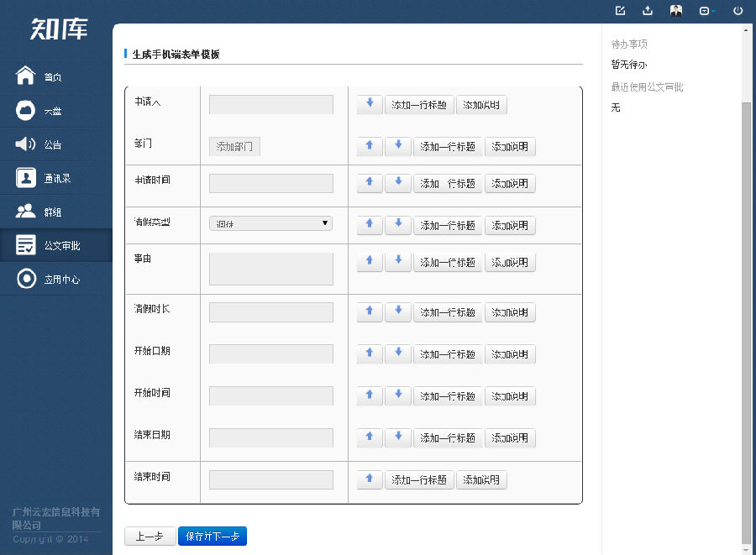Move the 事由 row up with arrow
The image size is (756, 555).
(x=370, y=262)
